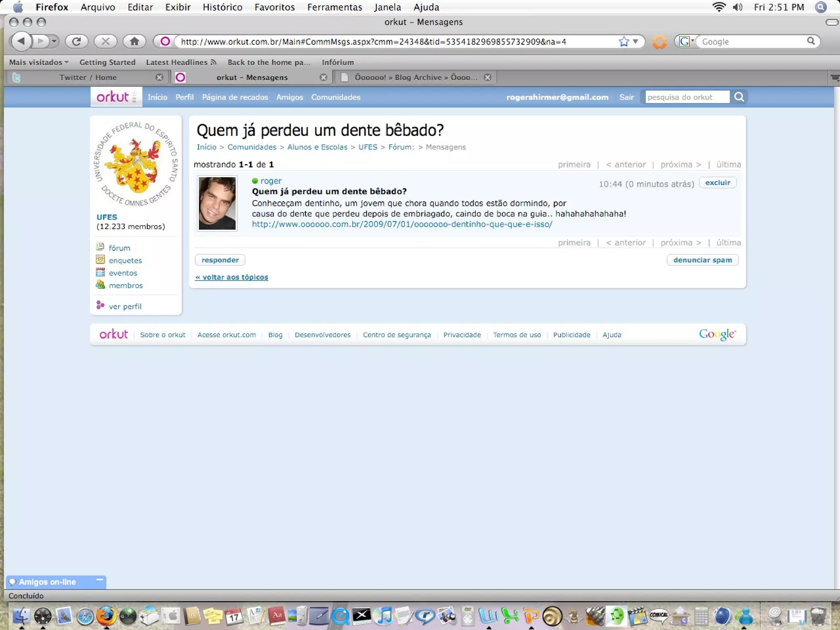
Task: Click the pesquisa do orkut search field
Action: (687, 97)
